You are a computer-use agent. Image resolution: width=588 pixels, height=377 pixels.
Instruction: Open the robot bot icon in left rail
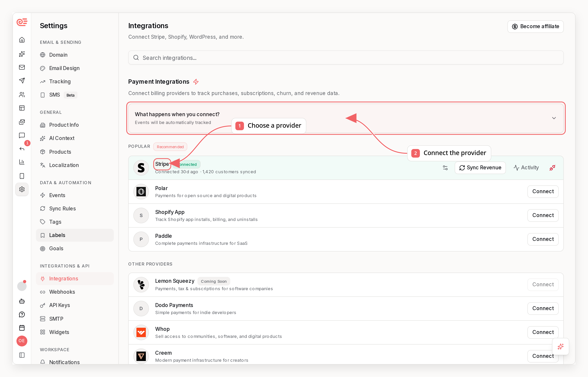[22, 301]
